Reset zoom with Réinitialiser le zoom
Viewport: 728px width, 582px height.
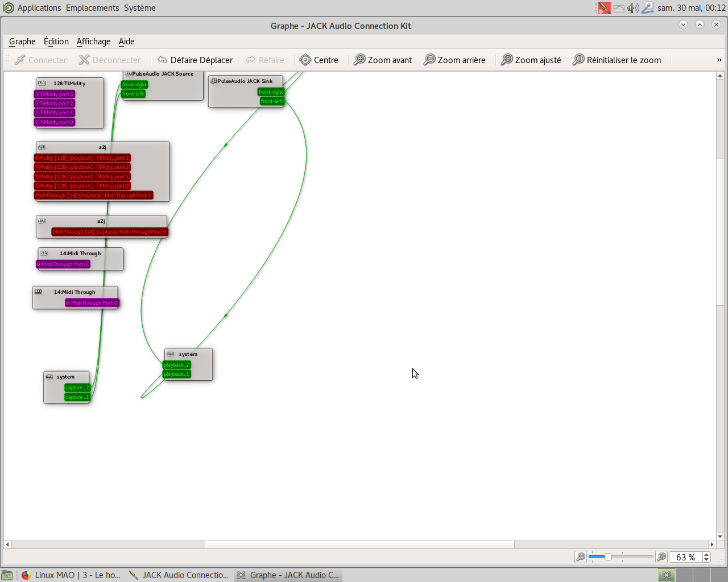(617, 60)
